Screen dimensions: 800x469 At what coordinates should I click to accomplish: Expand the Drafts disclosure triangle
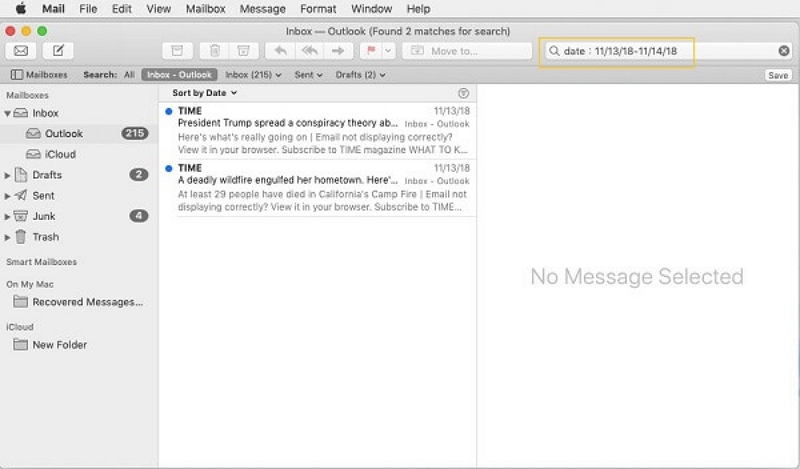7,175
